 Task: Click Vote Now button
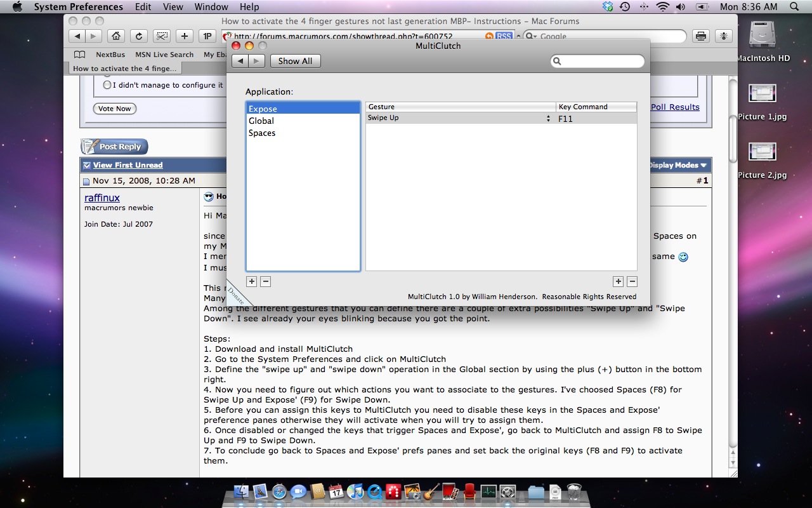(x=115, y=109)
